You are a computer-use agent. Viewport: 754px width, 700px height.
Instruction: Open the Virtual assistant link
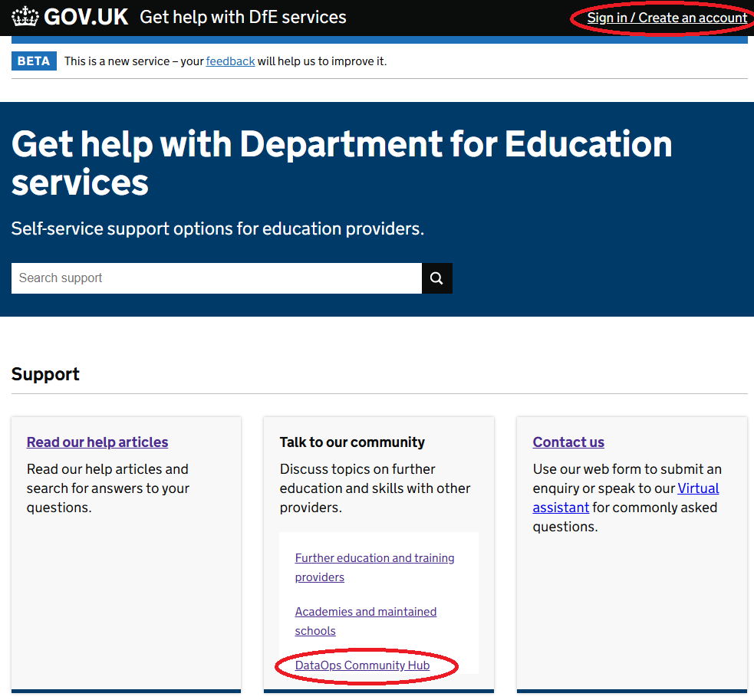pyautogui.click(x=626, y=498)
